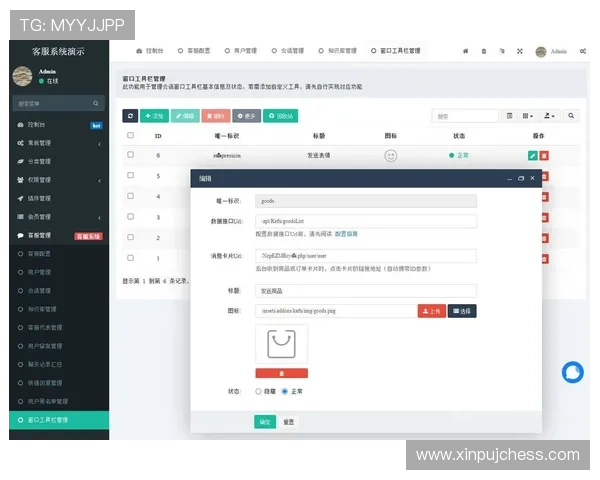Click the 数据接口Url input field
The height and width of the screenshot is (480, 600).
pos(366,221)
